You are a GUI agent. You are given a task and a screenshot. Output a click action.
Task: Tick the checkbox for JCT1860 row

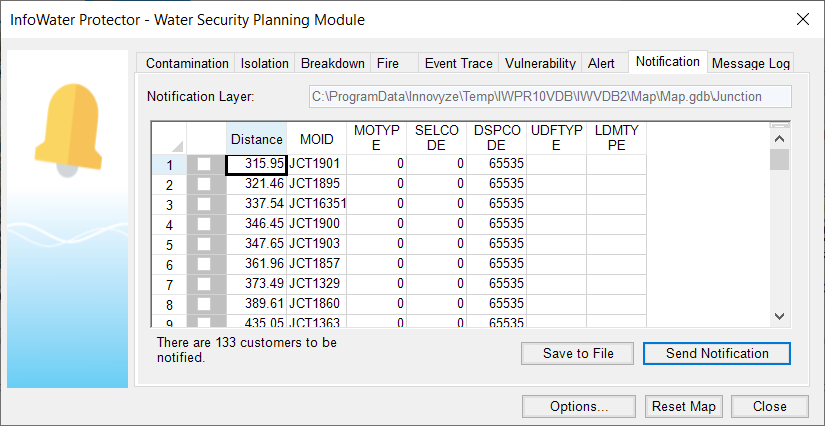[x=204, y=304]
